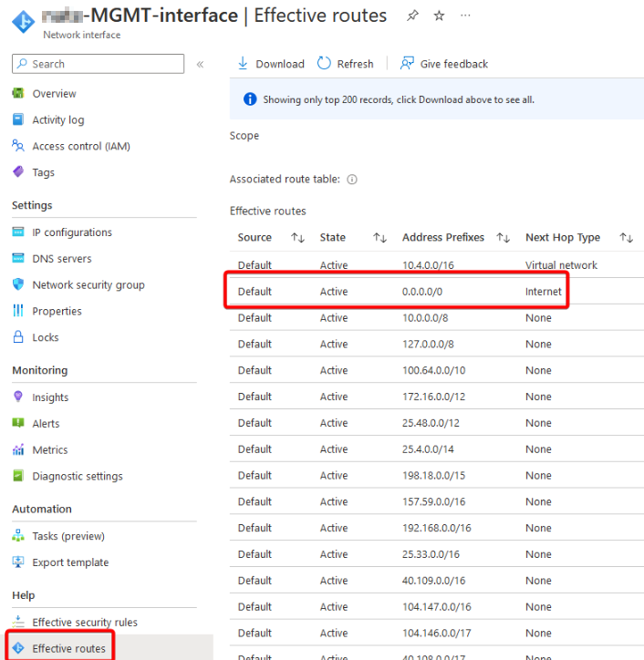Click Give feedback icon
This screenshot has height=660, width=644.
pos(407,64)
